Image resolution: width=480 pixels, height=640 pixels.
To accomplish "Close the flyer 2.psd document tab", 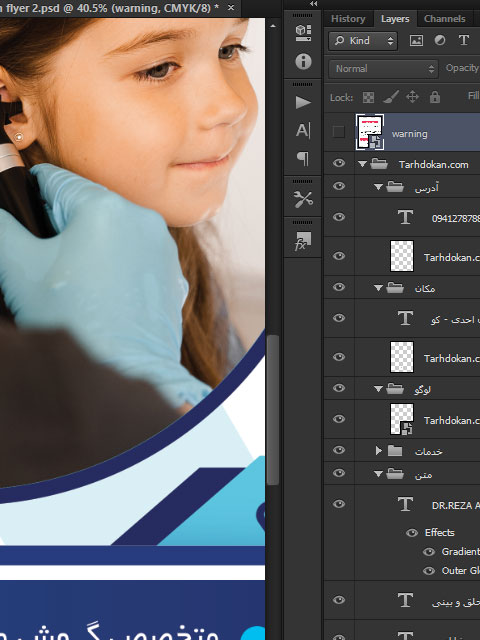I will tap(231, 8).
